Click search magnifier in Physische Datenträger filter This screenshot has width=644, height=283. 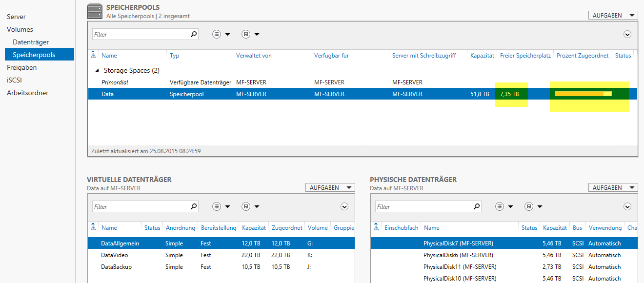[x=477, y=206]
